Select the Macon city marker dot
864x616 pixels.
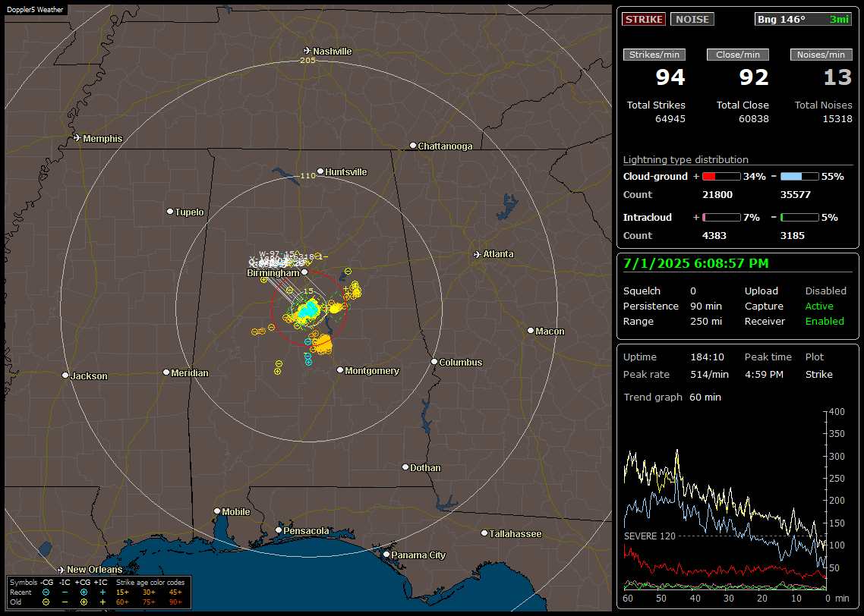point(531,331)
